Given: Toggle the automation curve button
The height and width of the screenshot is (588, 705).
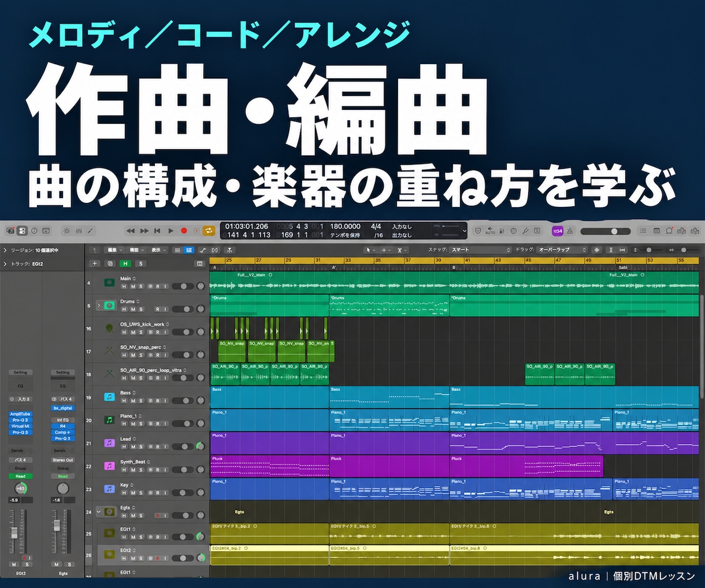Looking at the screenshot, I should click(203, 250).
